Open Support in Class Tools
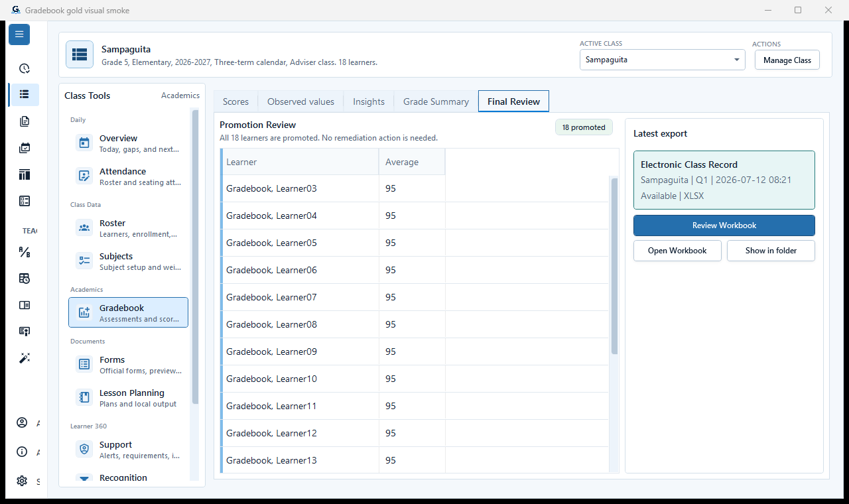The width and height of the screenshot is (849, 504). click(x=128, y=450)
